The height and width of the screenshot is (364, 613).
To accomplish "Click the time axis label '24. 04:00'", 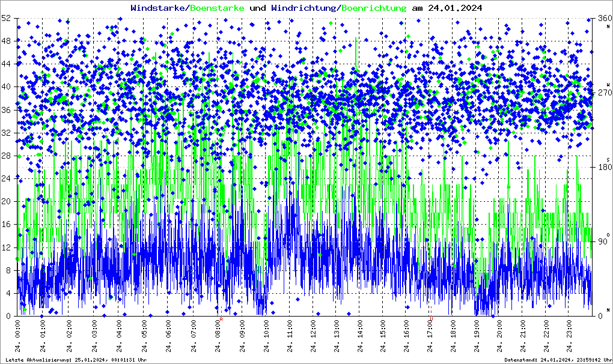I will pyautogui.click(x=119, y=336).
